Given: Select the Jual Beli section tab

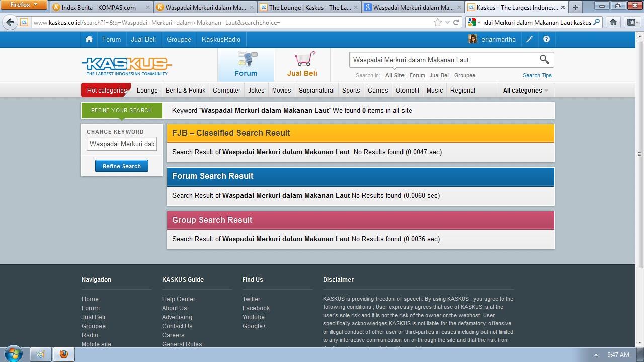Looking at the screenshot, I should pyautogui.click(x=302, y=65).
